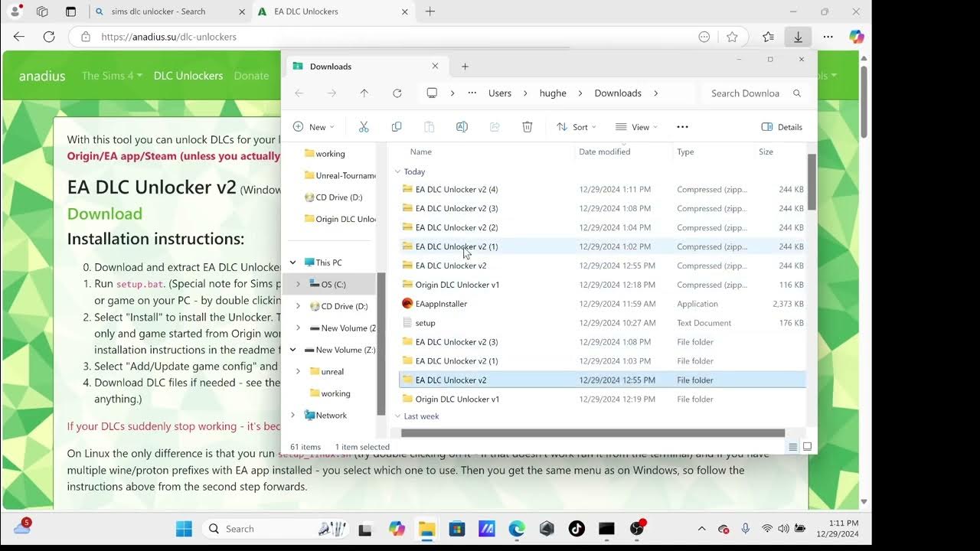Open the Sort dropdown menu
This screenshot has height=551, width=980.
tap(577, 127)
